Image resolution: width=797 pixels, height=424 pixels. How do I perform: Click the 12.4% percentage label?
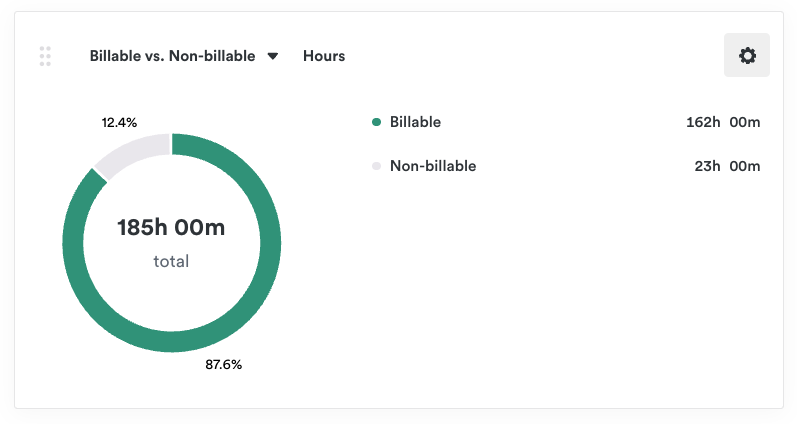119,122
